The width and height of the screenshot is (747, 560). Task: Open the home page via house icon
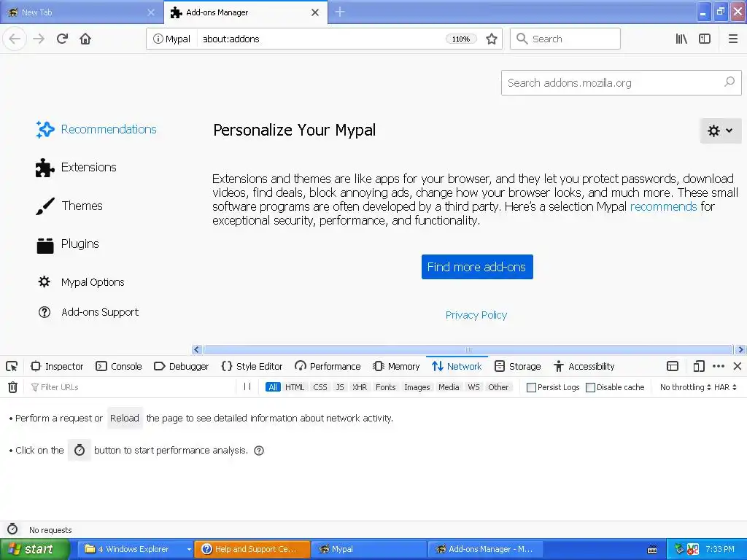85,39
